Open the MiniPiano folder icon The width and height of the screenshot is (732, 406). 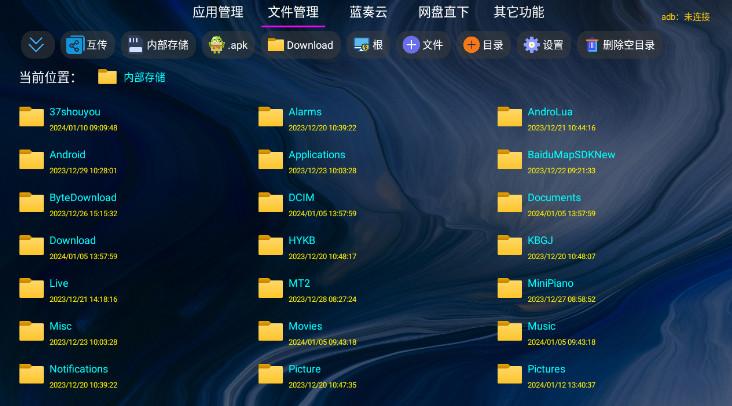click(510, 288)
